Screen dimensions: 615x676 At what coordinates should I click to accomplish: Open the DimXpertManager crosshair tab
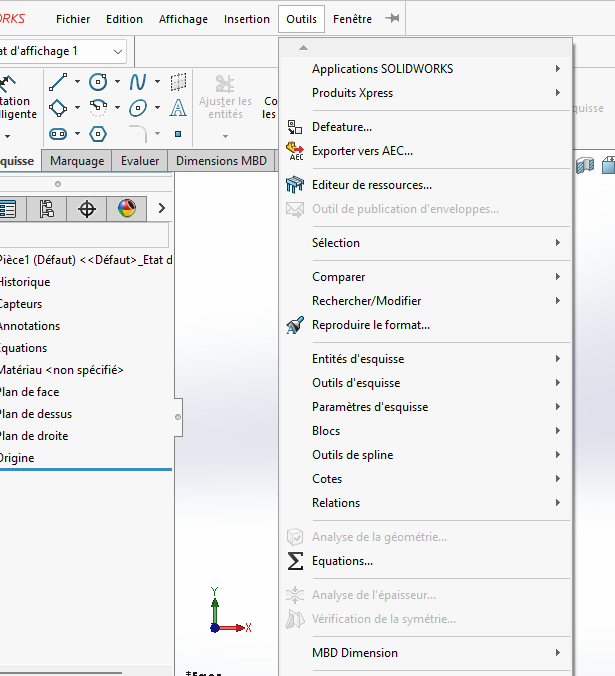click(x=87, y=209)
